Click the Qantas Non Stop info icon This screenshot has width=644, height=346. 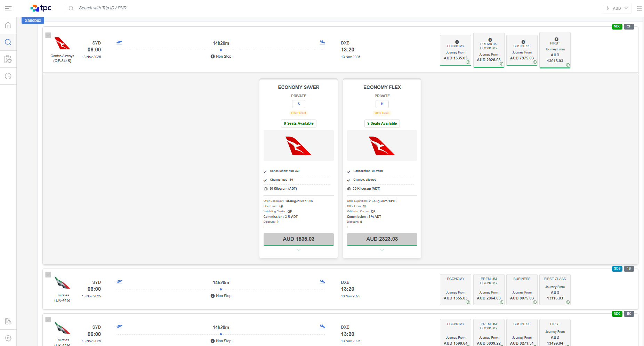[212, 57]
